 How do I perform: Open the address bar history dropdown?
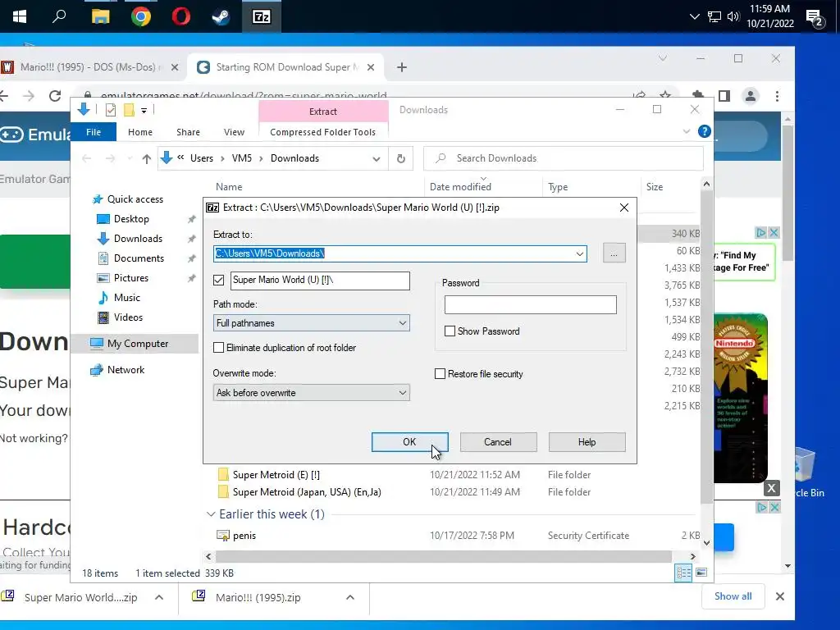point(376,158)
